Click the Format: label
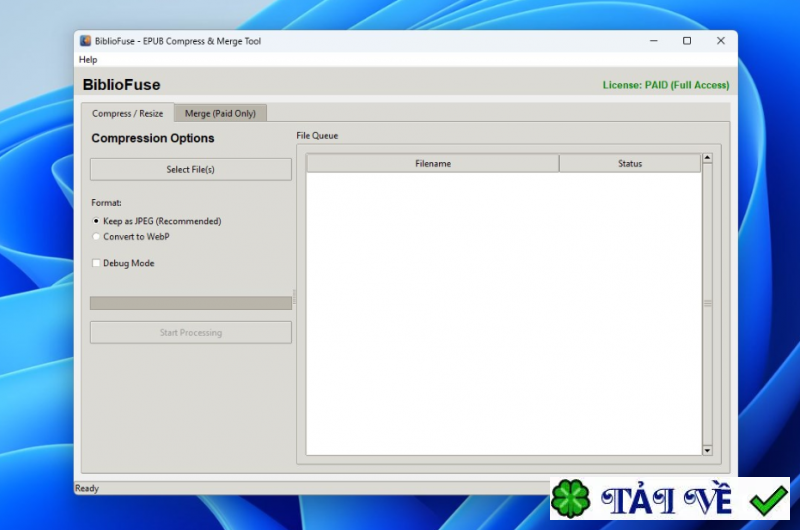The image size is (800, 530). pyautogui.click(x=106, y=203)
